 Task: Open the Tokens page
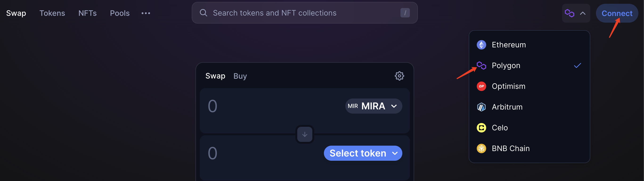click(x=52, y=13)
